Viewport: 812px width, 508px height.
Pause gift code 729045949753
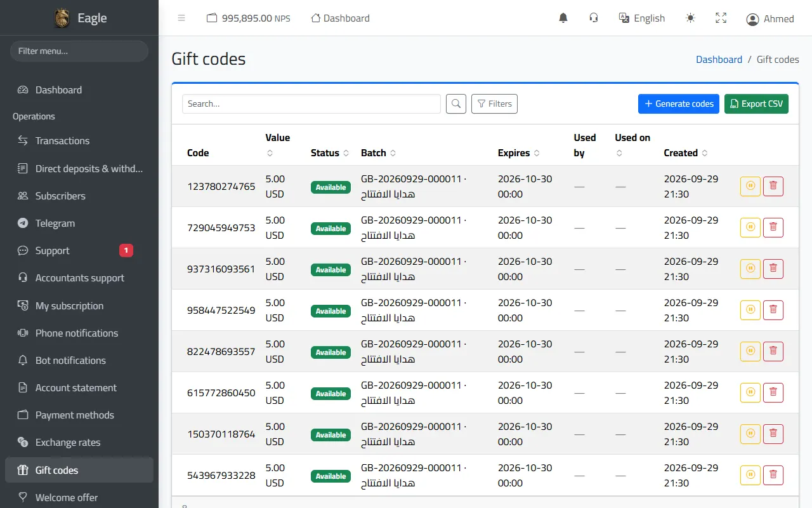[x=750, y=227]
